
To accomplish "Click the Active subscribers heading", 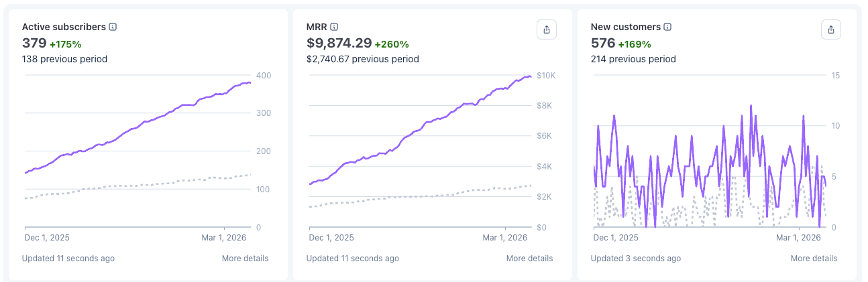I will tap(64, 27).
